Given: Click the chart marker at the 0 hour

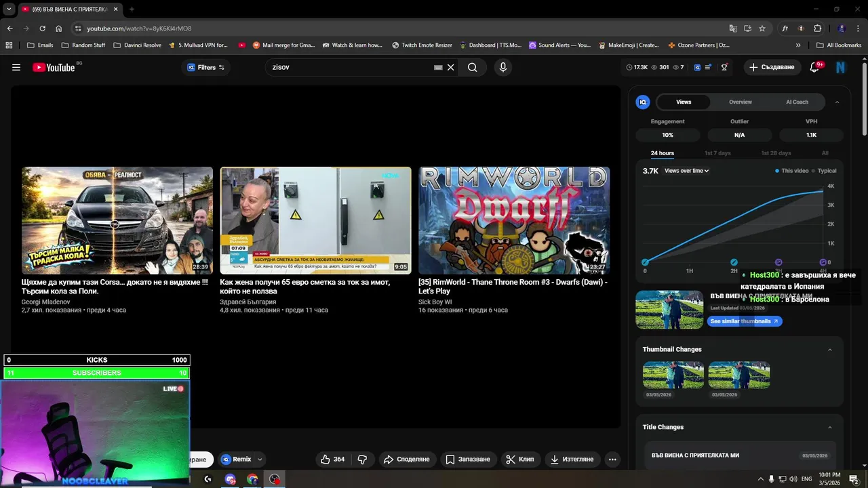Looking at the screenshot, I should point(645,262).
